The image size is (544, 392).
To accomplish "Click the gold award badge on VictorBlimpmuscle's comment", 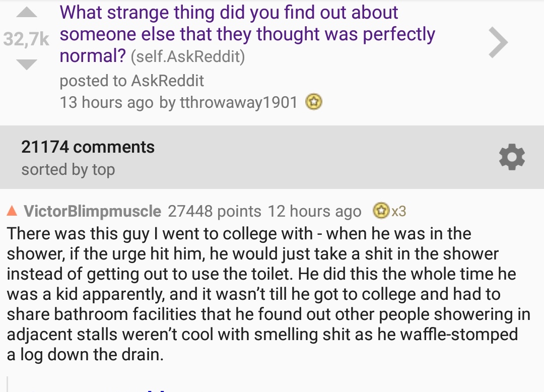I will (381, 211).
